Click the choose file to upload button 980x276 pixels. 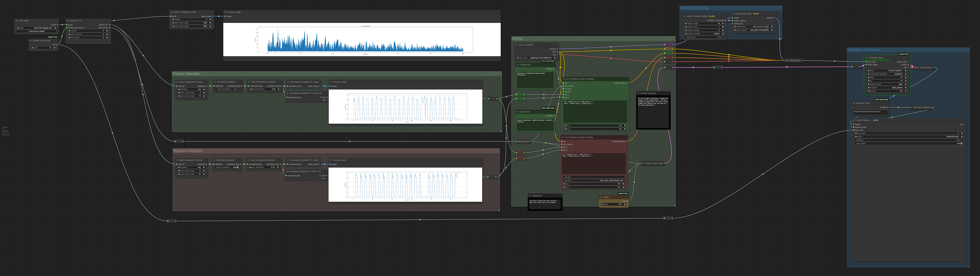(x=37, y=31)
